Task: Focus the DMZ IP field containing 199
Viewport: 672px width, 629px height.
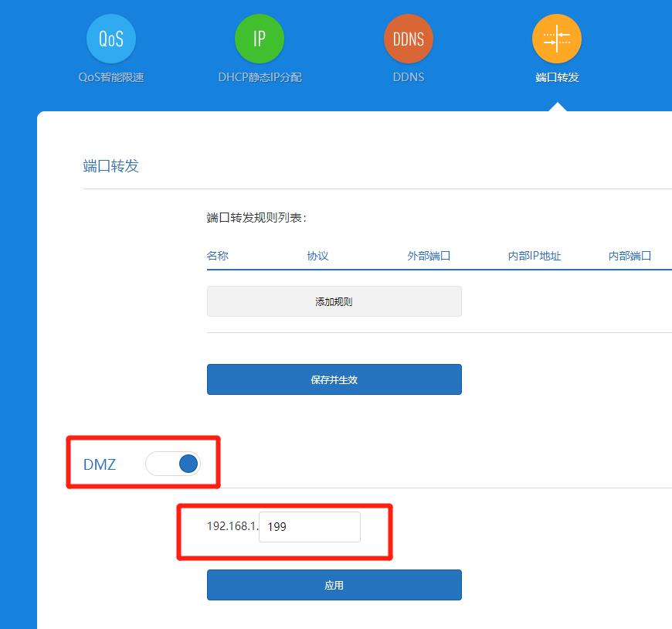Action: [x=310, y=526]
